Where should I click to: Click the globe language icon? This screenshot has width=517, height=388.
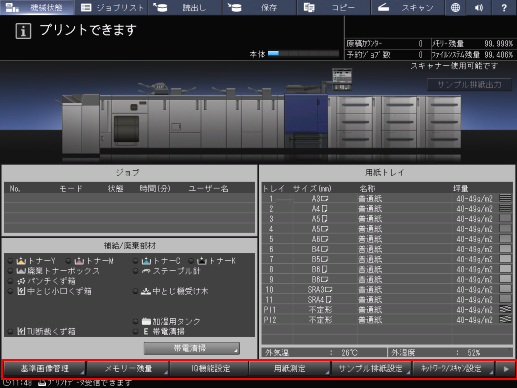pyautogui.click(x=455, y=7)
